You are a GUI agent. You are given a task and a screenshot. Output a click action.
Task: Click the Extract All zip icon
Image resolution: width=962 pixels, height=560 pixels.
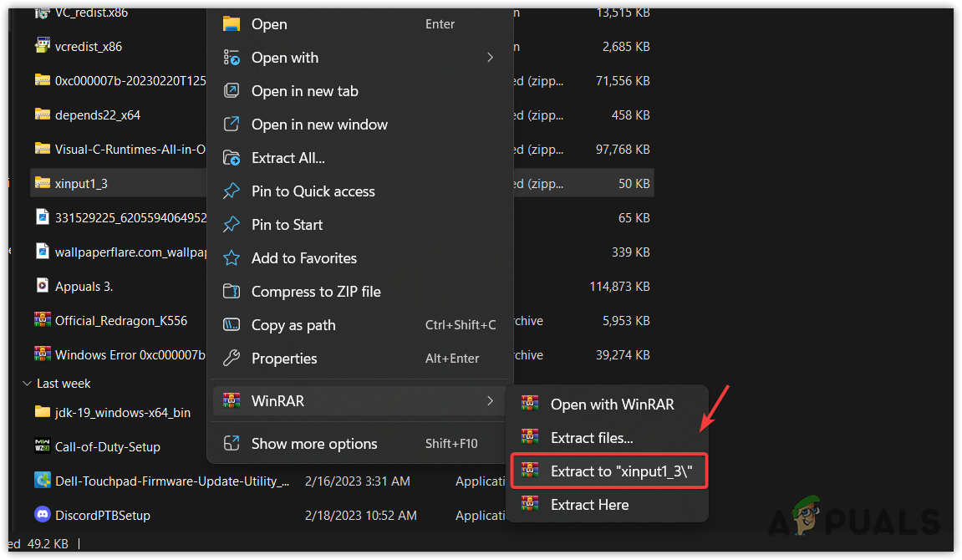[231, 157]
